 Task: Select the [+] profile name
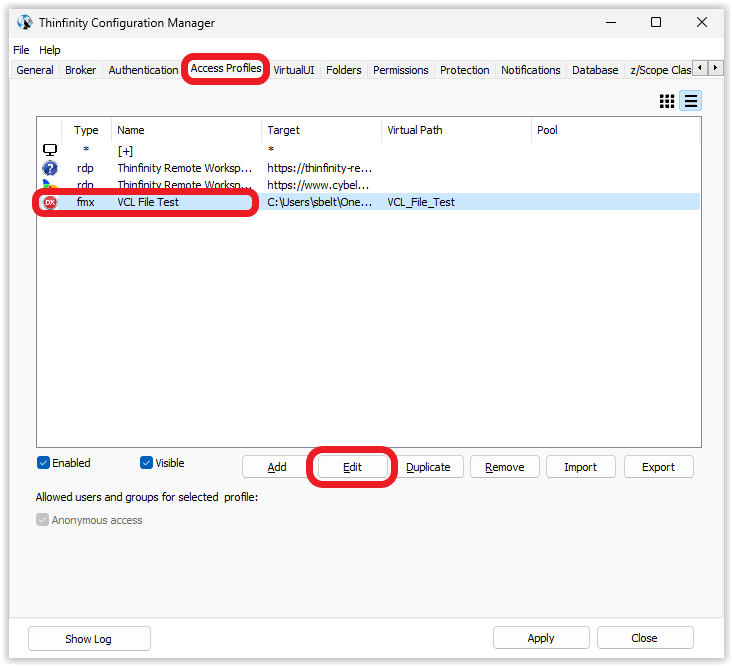[125, 151]
